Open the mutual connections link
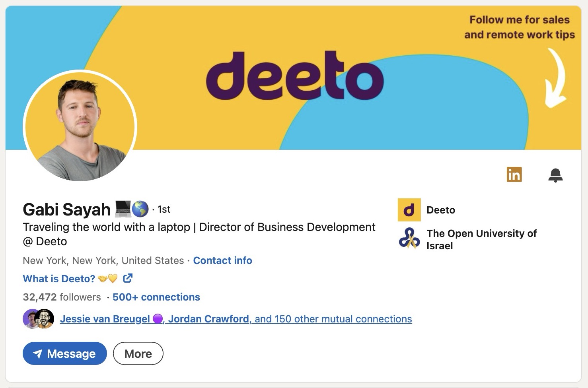The image size is (588, 388). pos(236,319)
